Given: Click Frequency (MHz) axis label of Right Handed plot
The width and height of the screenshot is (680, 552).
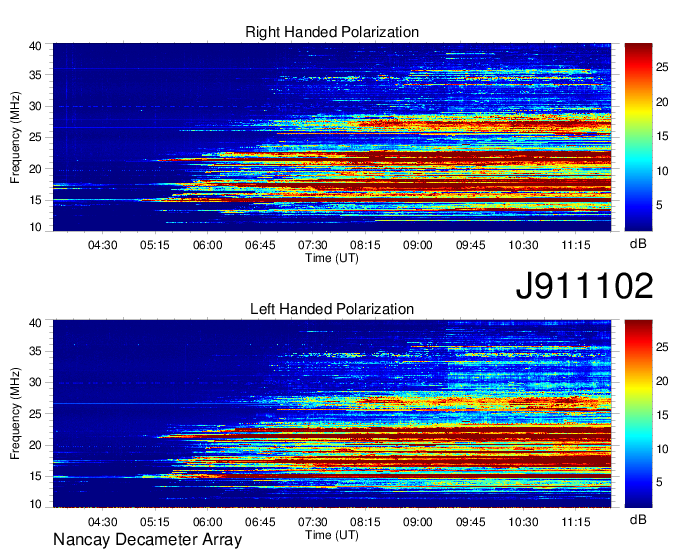Looking at the screenshot, I should pos(15,137).
